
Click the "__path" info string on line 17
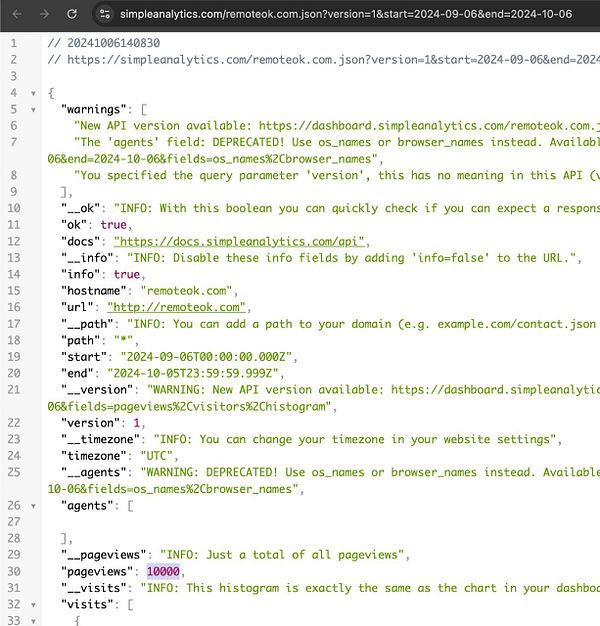coord(363,324)
